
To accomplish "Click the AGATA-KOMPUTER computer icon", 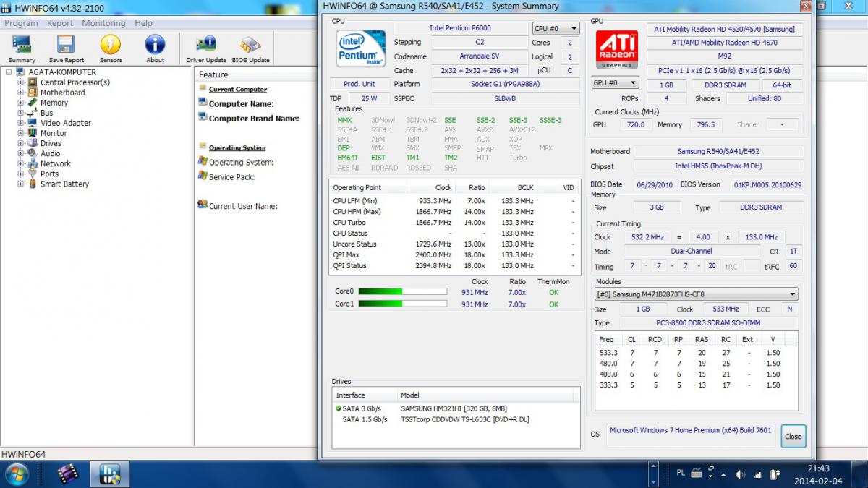I will click(21, 72).
